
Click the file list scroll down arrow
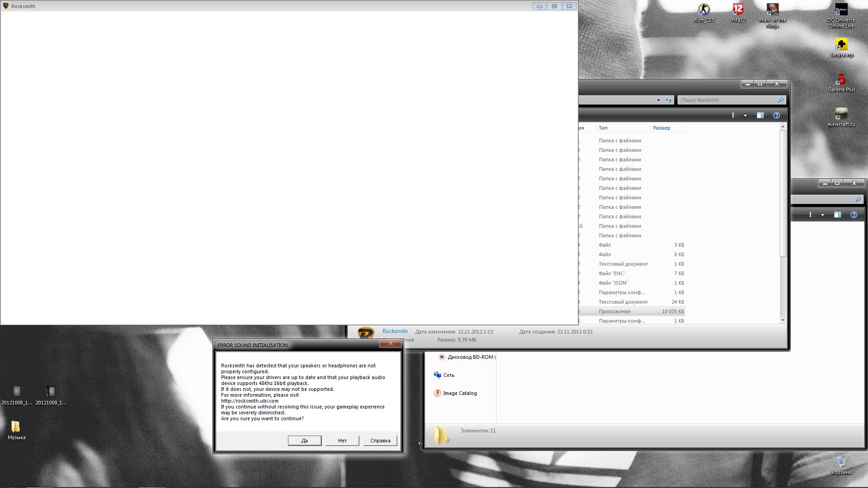(783, 320)
